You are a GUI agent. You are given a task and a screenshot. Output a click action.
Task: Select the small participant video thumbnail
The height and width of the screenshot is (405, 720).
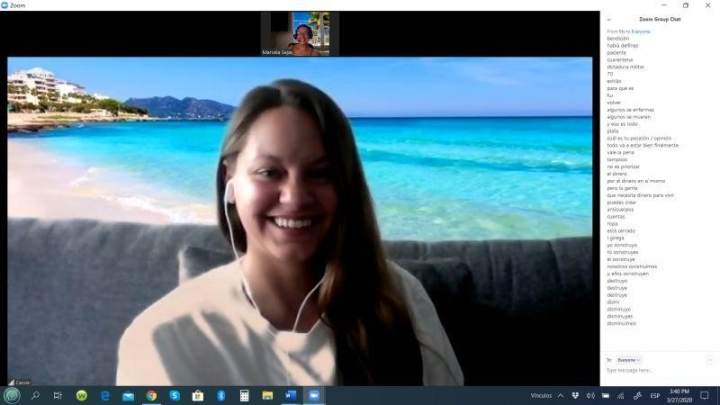click(299, 33)
